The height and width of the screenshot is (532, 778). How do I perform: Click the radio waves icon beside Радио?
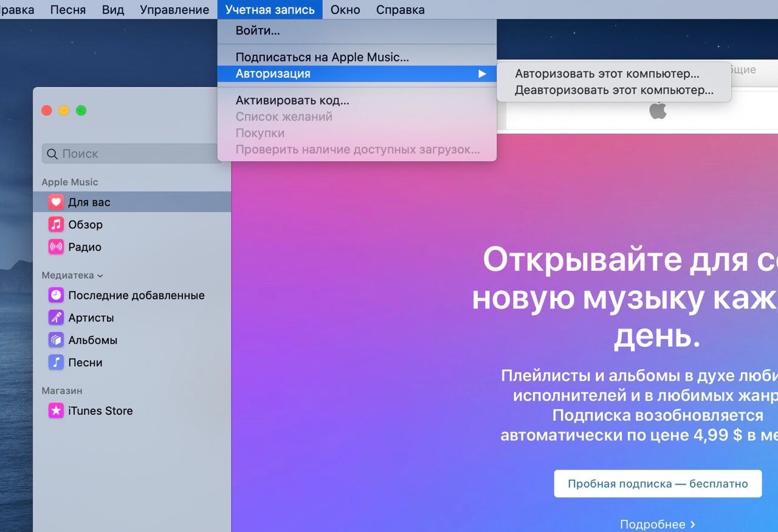(x=56, y=247)
